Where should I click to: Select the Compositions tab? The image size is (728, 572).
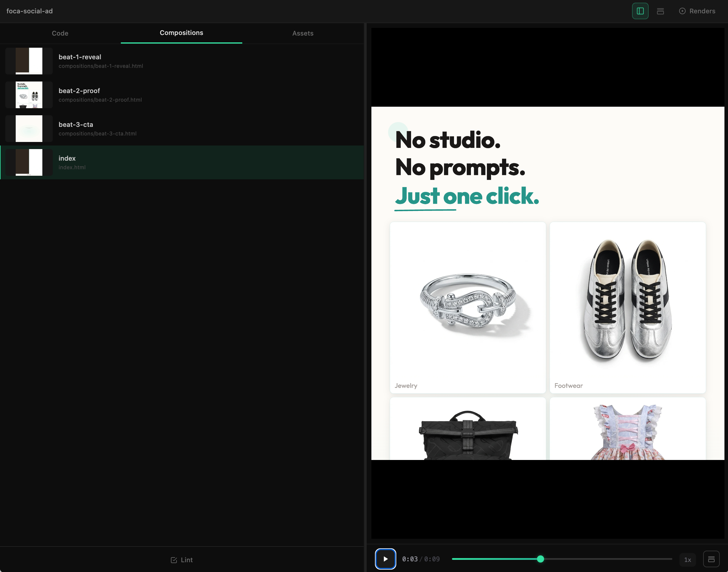(x=181, y=33)
